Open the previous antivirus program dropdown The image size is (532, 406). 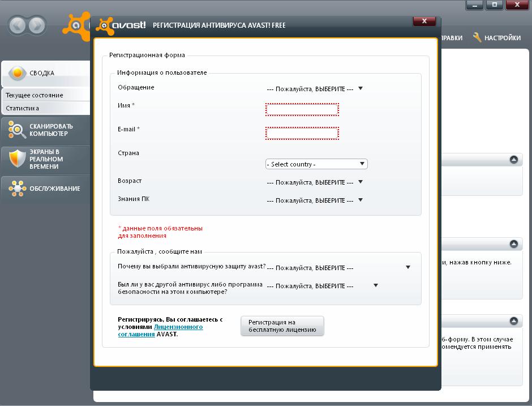click(323, 286)
